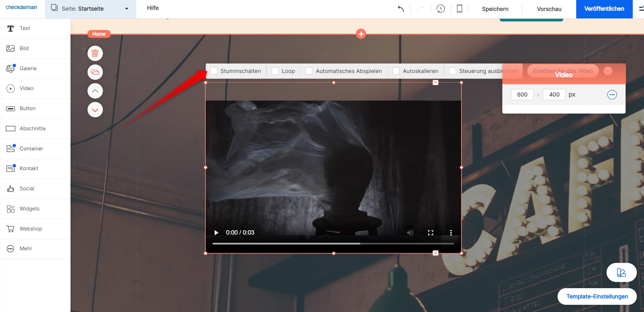This screenshot has width=644, height=312.
Task: Enable the Stummschalten checkbox
Action: [214, 71]
